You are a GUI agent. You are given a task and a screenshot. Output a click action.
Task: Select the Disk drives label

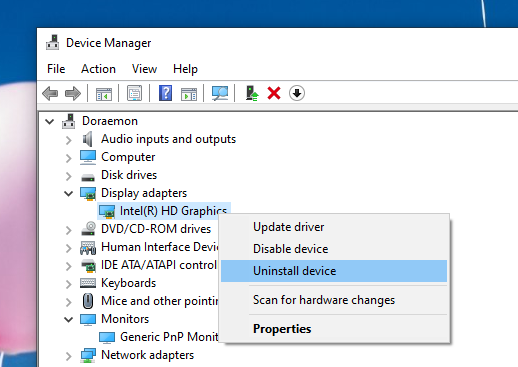pyautogui.click(x=129, y=175)
